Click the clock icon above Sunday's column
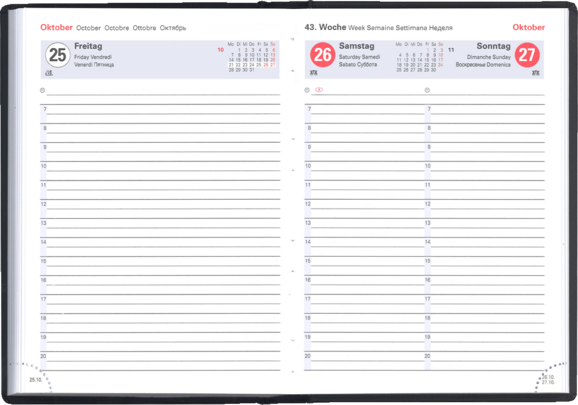 (x=427, y=90)
